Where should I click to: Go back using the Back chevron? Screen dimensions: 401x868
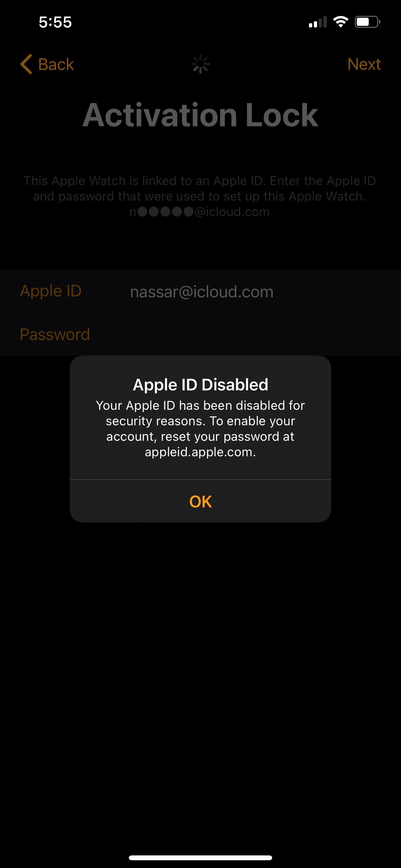pos(26,64)
